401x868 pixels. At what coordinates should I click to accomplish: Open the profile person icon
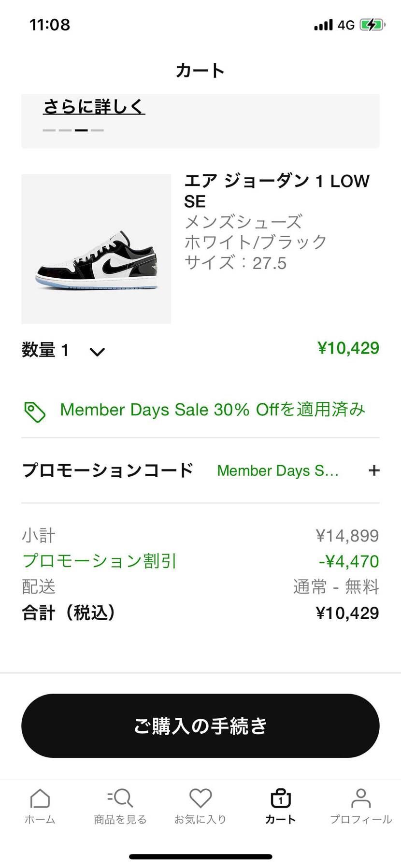point(361,798)
